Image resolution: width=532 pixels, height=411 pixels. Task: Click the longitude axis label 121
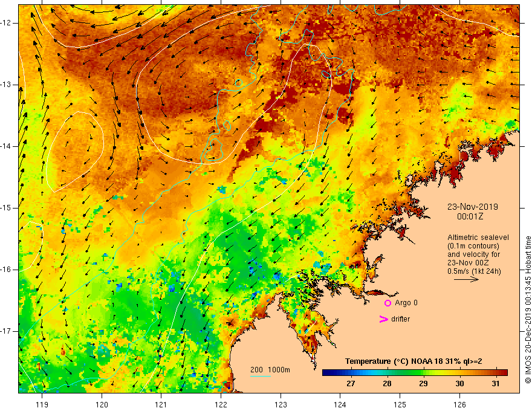(161, 404)
